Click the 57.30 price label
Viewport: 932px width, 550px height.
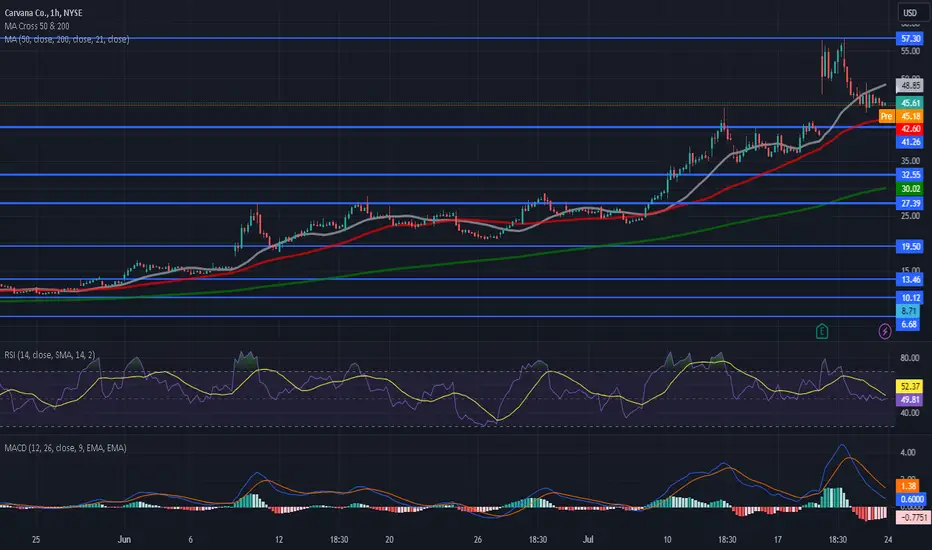click(910, 39)
